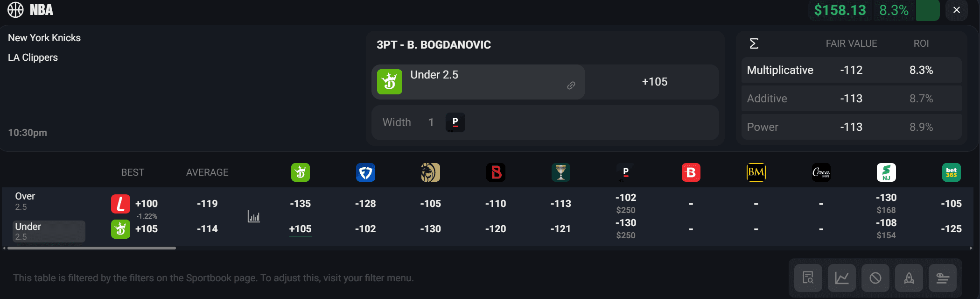Screen dimensions: 980x299
Task: Open the DraftKings sportsbook column logo
Action: [x=300, y=172]
